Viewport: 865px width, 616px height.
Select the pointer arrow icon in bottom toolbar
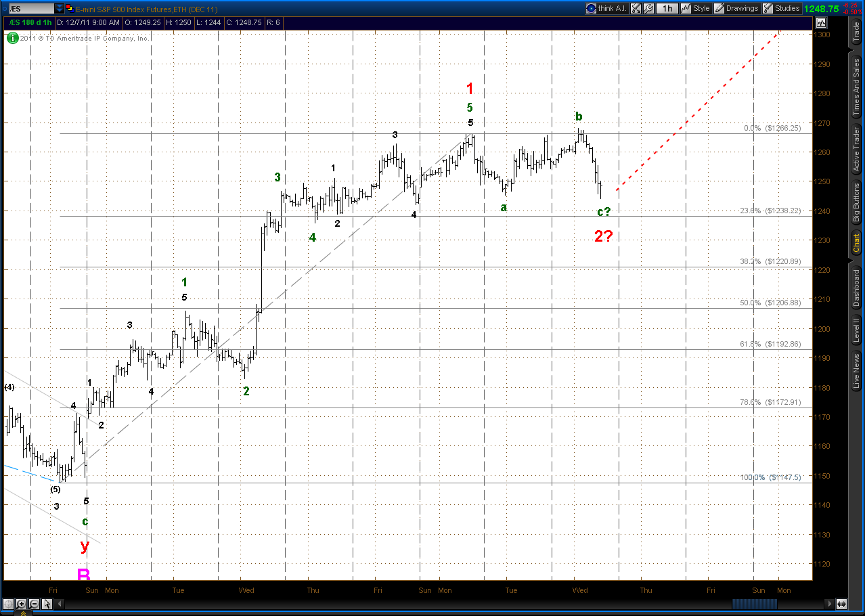47,604
